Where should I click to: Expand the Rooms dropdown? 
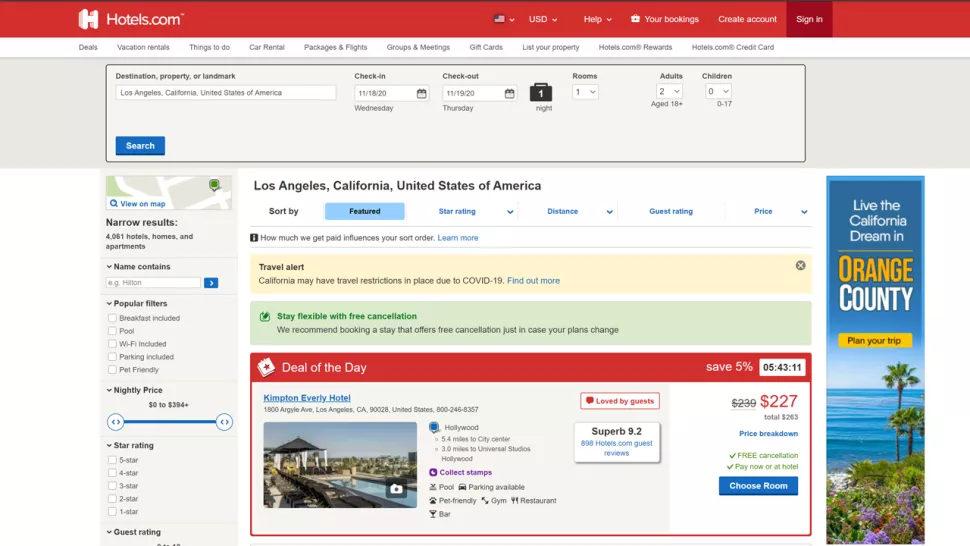click(x=585, y=92)
